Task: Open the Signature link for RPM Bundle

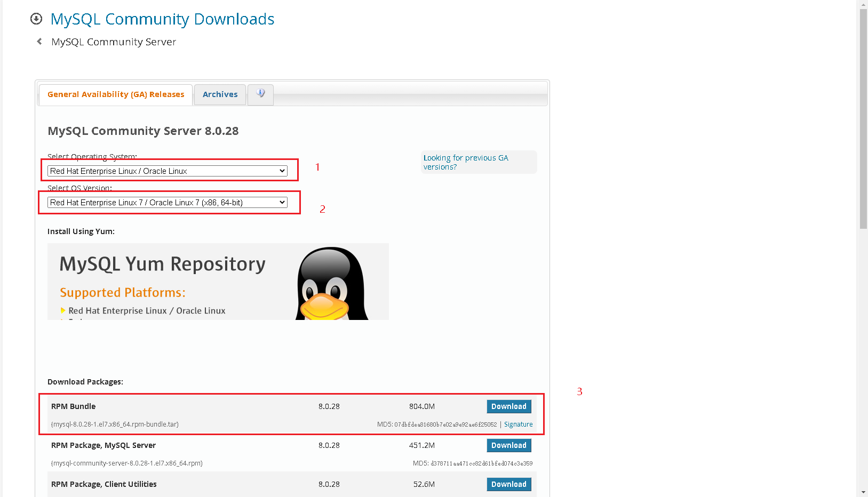Action: click(519, 424)
